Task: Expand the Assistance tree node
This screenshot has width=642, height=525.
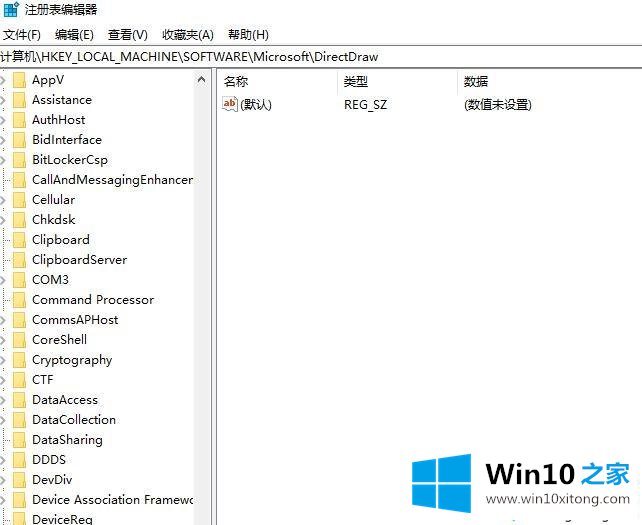Action: 2,100
